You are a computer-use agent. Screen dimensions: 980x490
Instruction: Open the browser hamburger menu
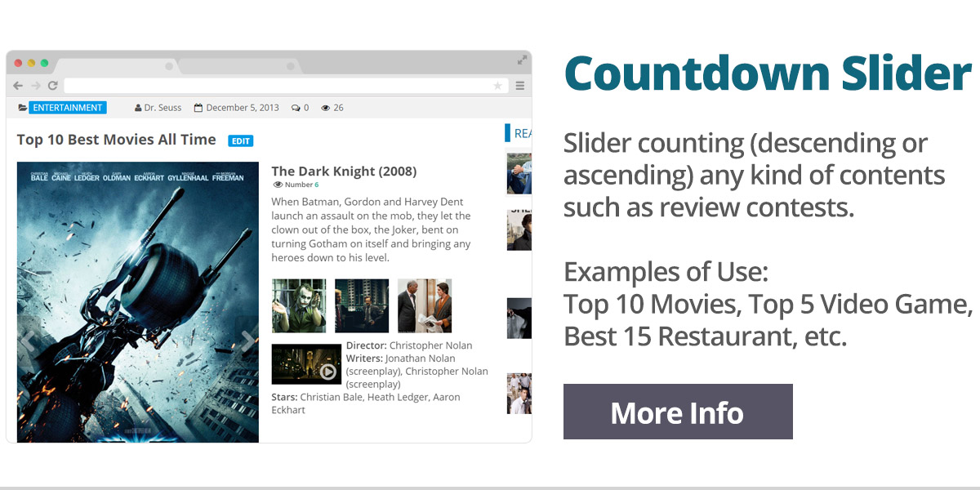[520, 86]
